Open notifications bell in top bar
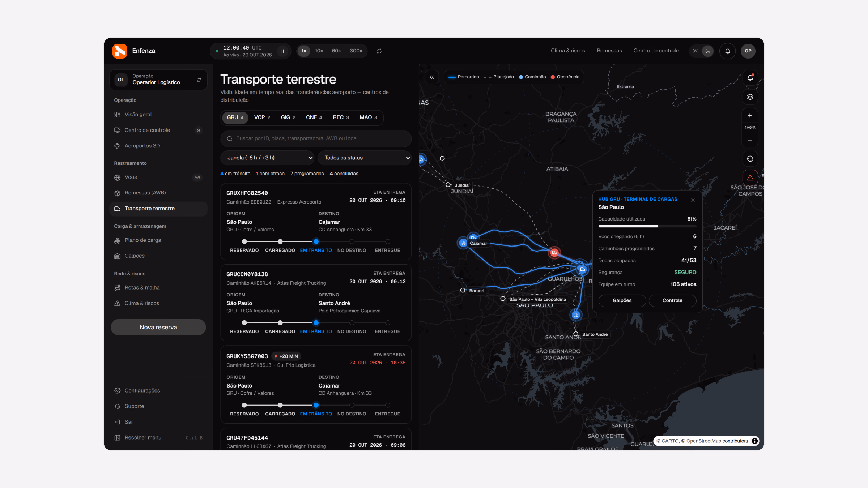868x488 pixels. [727, 51]
